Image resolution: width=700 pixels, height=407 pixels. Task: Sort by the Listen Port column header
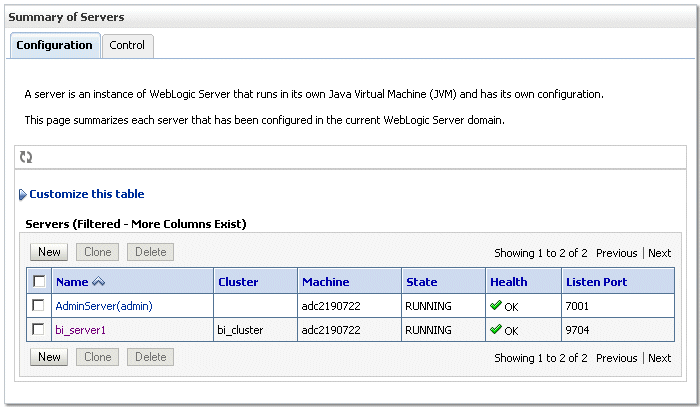596,282
